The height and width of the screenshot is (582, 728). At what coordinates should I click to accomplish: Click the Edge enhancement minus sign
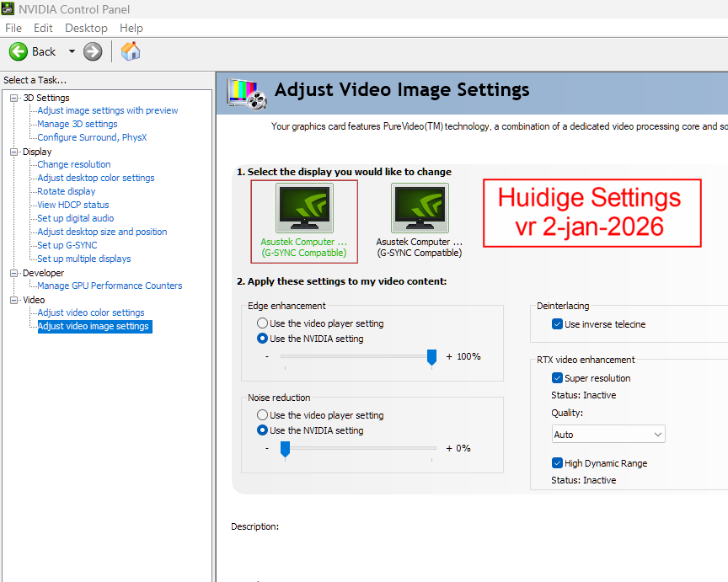[x=267, y=356]
